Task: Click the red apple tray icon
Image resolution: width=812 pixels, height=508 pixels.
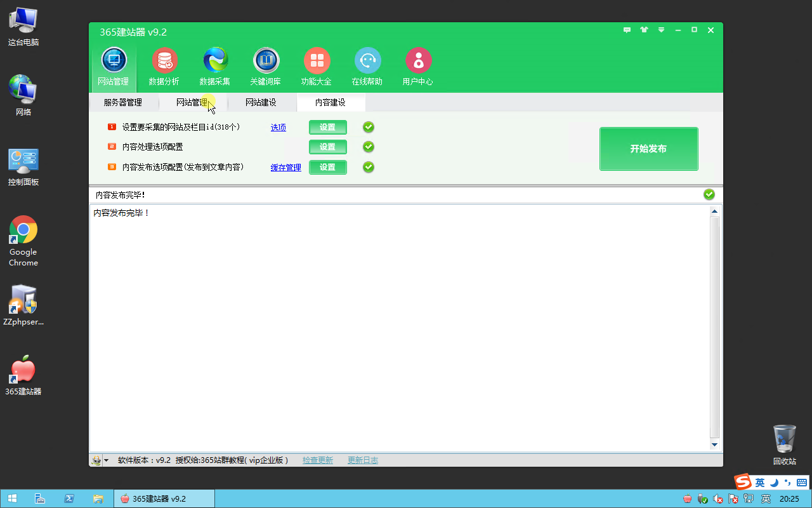Action: (688, 499)
